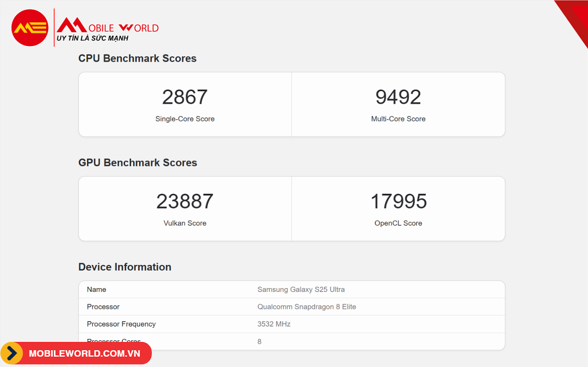Screen dimensions: 588x367
Task: Click the Multi-Core Score label
Action: point(398,119)
